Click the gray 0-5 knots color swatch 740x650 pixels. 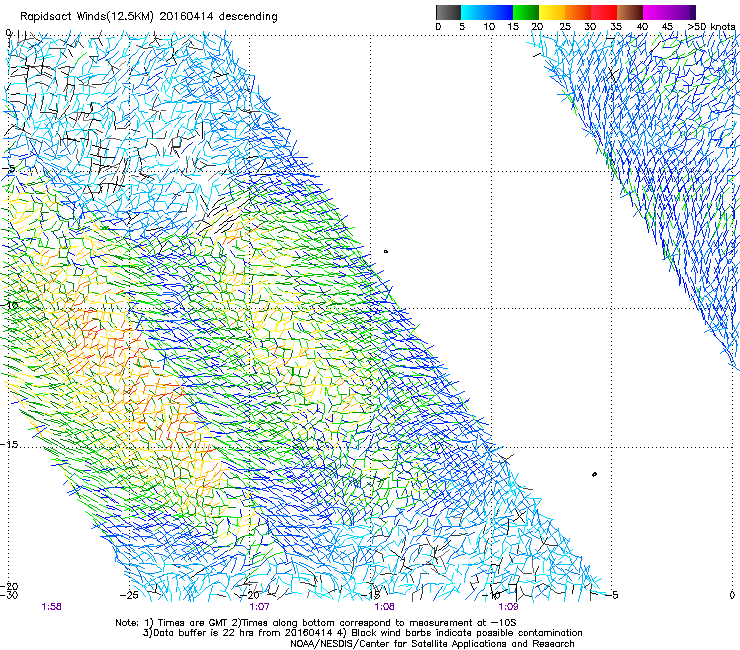point(448,12)
